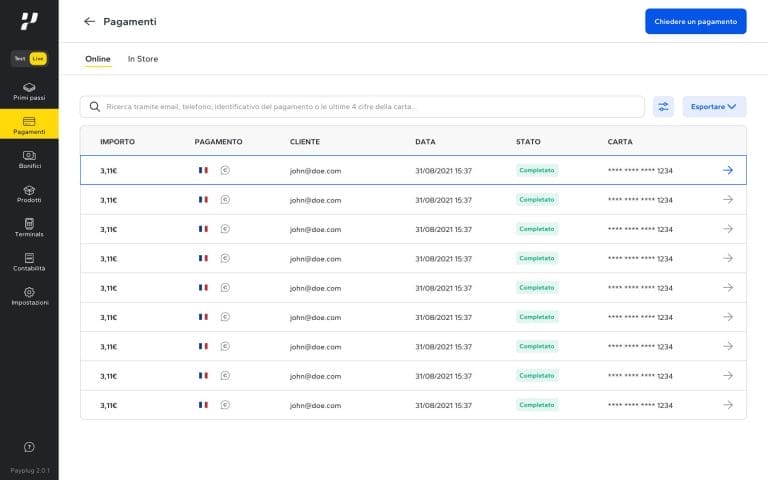Click the help question mark icon
This screenshot has height=480, width=768.
(x=29, y=447)
